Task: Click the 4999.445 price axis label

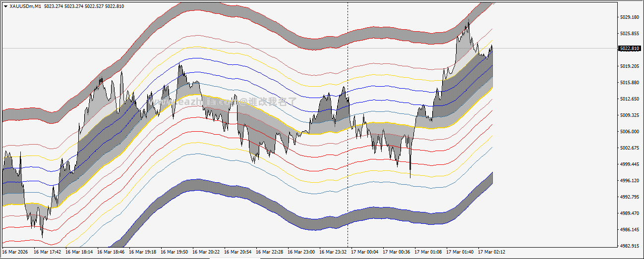Action: 629,164
